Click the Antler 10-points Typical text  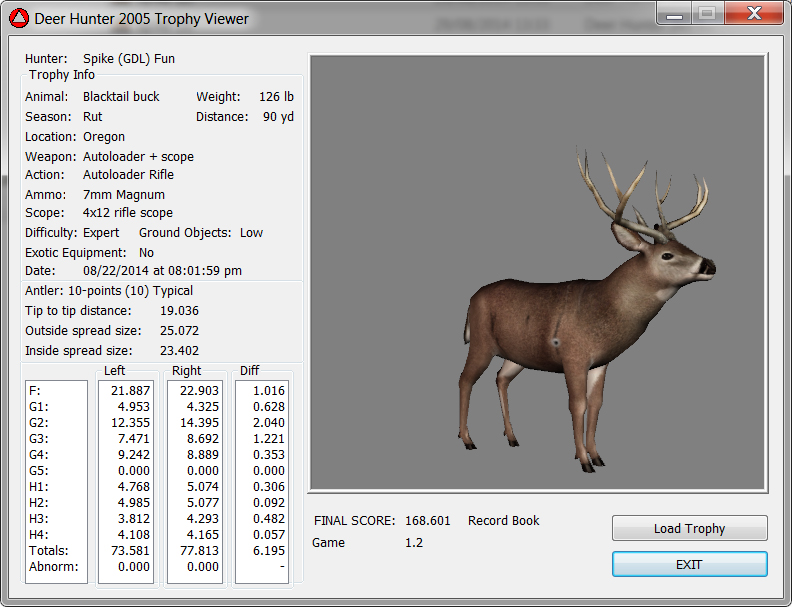pyautogui.click(x=109, y=290)
